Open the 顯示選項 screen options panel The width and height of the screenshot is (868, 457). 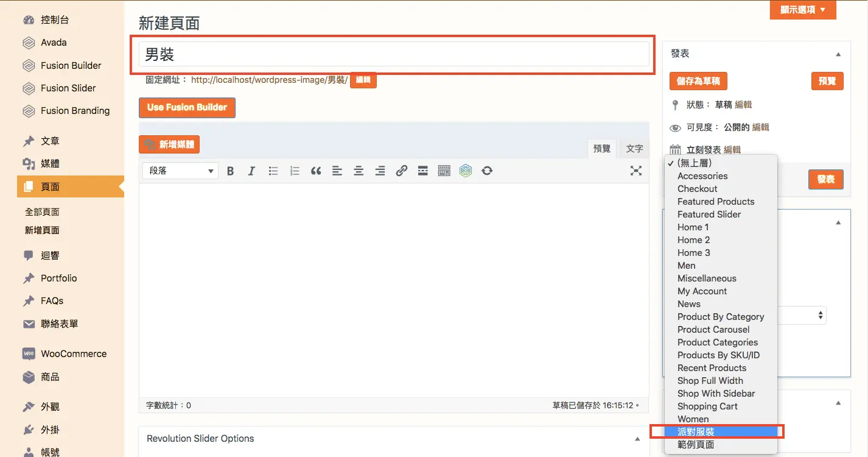click(803, 10)
